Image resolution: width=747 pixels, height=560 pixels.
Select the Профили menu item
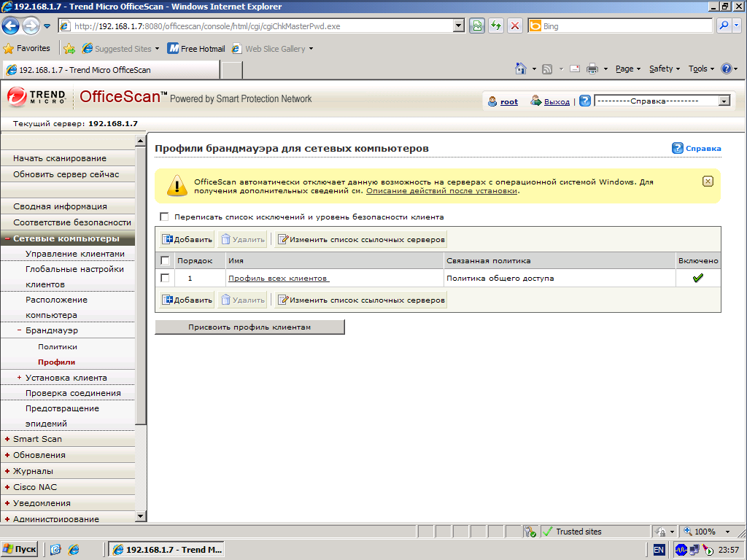57,362
